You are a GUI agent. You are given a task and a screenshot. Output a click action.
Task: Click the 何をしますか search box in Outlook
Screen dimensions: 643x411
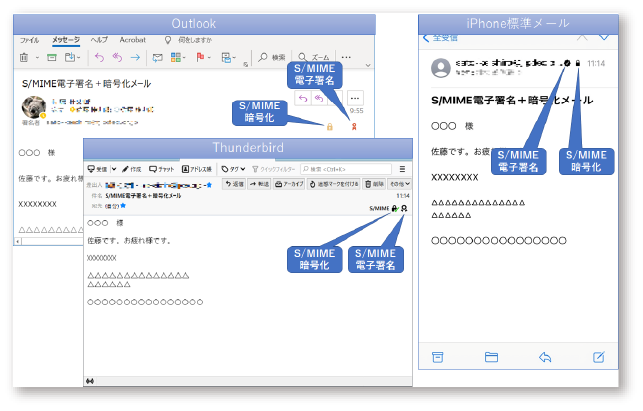point(188,40)
